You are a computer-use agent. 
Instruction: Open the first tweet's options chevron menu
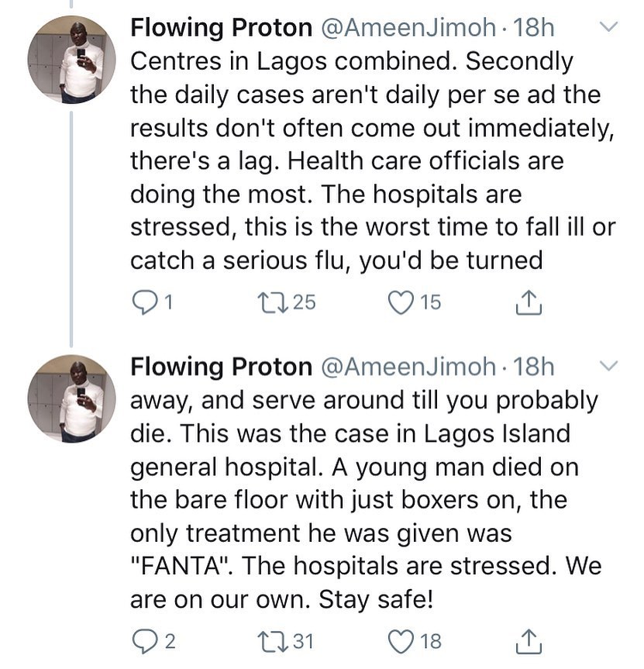pos(609,28)
